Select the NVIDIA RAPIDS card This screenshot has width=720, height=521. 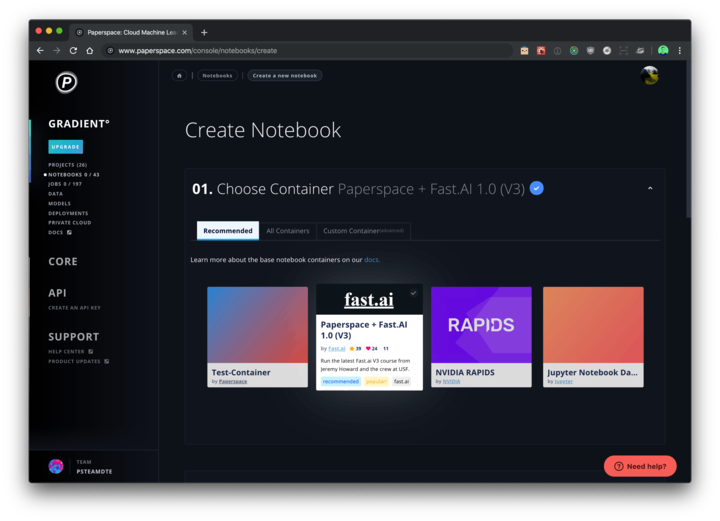[481, 337]
